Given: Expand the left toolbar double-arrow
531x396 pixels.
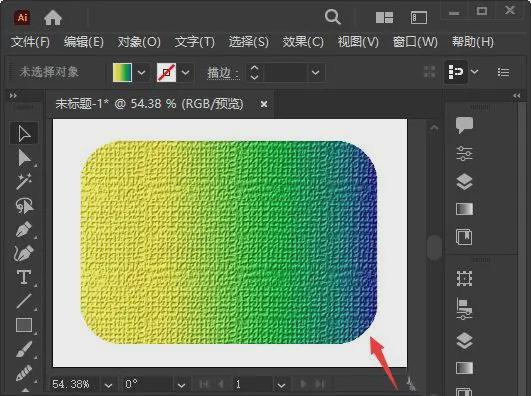Looking at the screenshot, I should coord(13,96).
